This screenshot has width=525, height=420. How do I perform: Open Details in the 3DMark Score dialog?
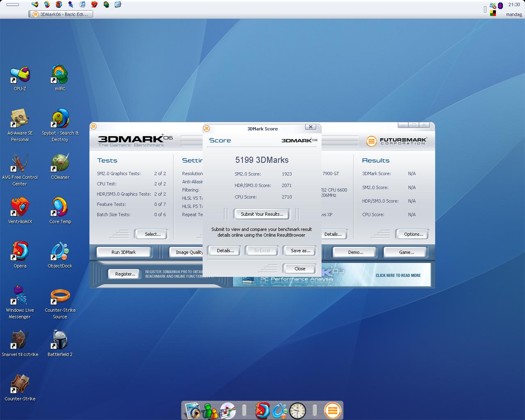click(x=225, y=251)
